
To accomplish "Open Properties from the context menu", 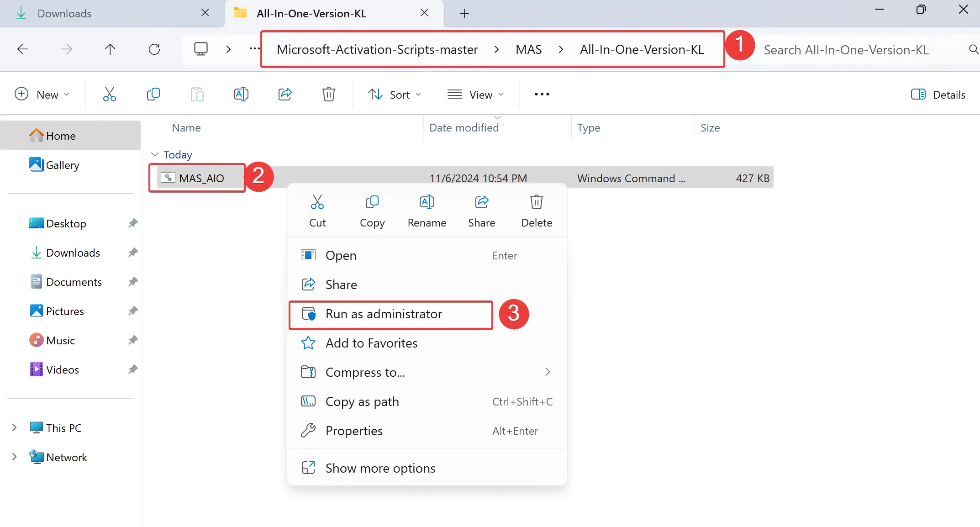I will tap(354, 431).
